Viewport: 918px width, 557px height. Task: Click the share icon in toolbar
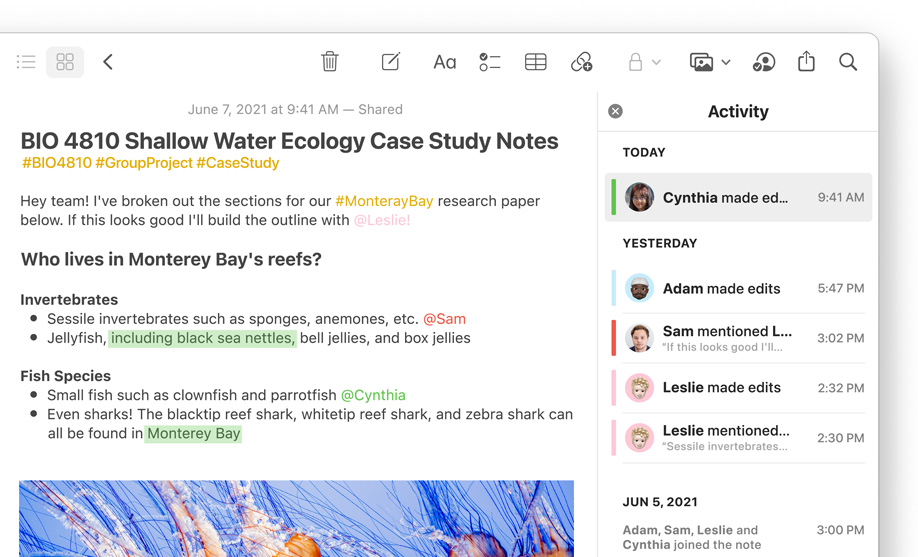(x=807, y=62)
